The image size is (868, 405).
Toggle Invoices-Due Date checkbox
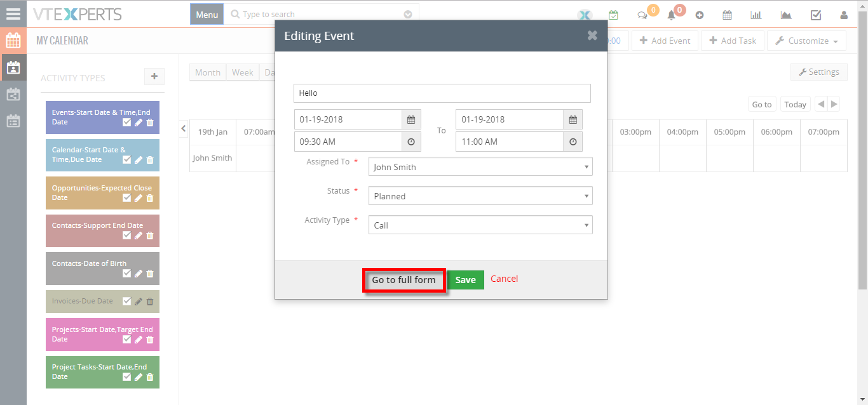pos(127,302)
